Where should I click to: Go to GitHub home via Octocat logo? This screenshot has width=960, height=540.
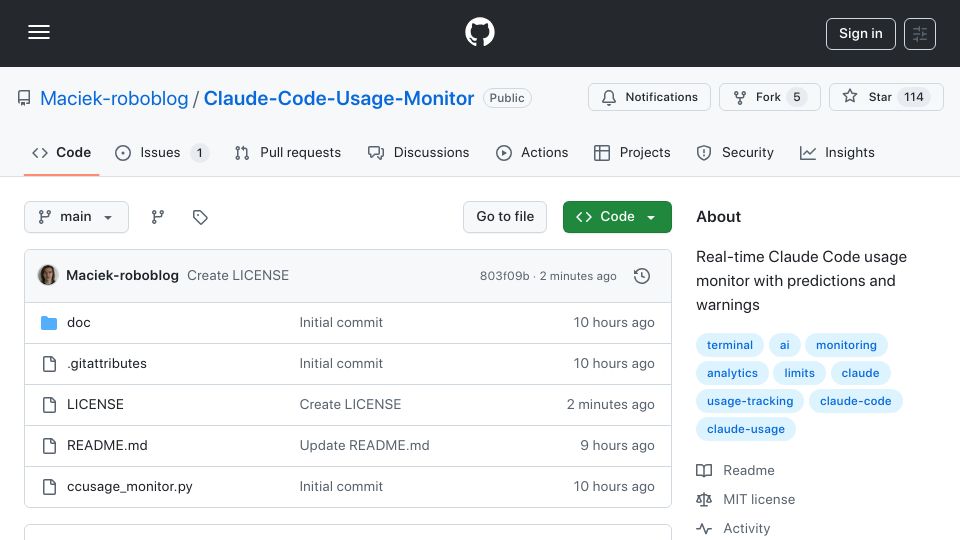479,32
